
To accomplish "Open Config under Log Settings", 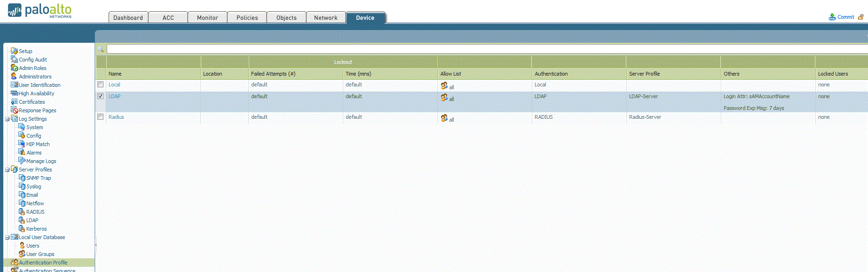I will pos(33,136).
